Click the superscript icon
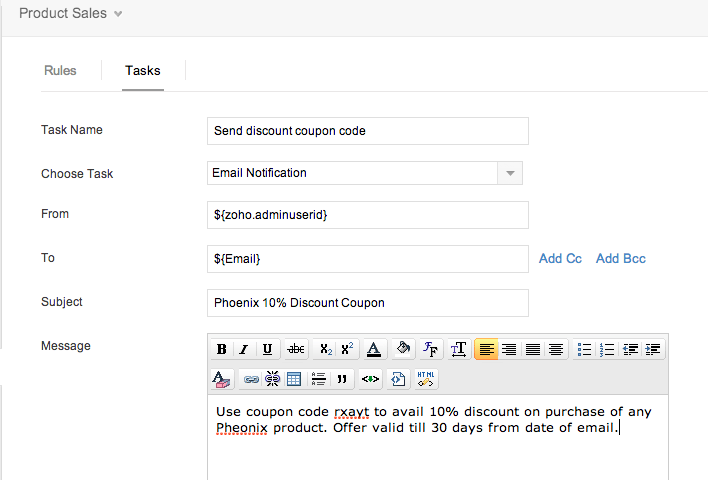Screen dimensions: 708x480 pyautogui.click(x=347, y=349)
